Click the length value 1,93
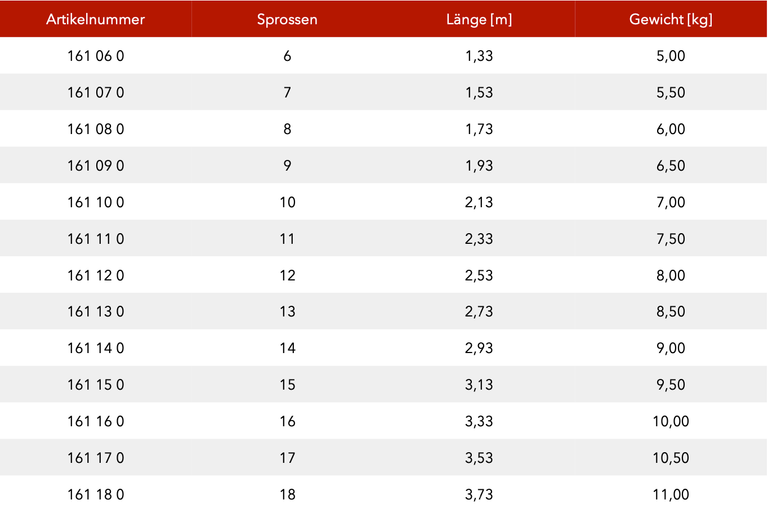 click(479, 166)
